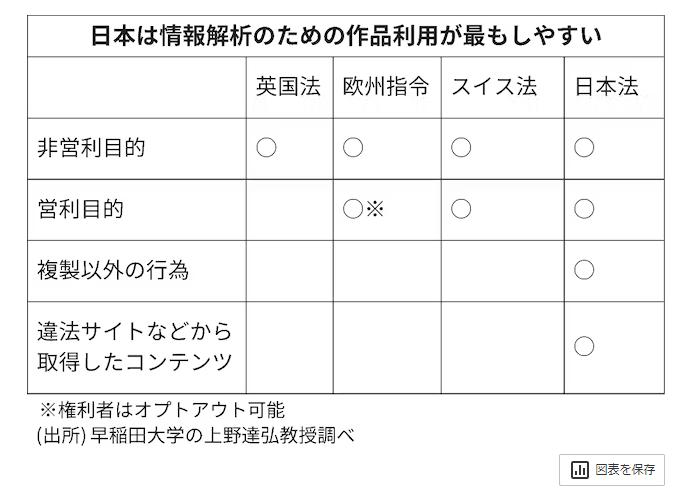Click the bar chart icon on the save button
Viewport: 692px width, 490px height.
(x=580, y=469)
